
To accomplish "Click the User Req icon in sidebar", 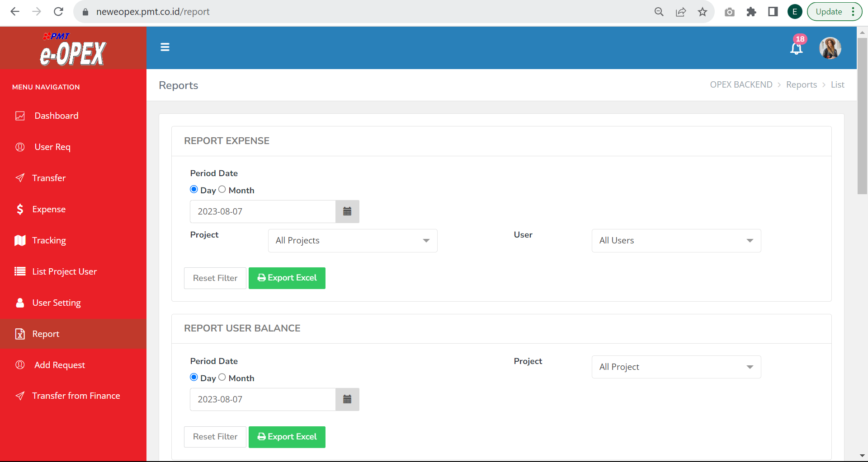I will [20, 147].
